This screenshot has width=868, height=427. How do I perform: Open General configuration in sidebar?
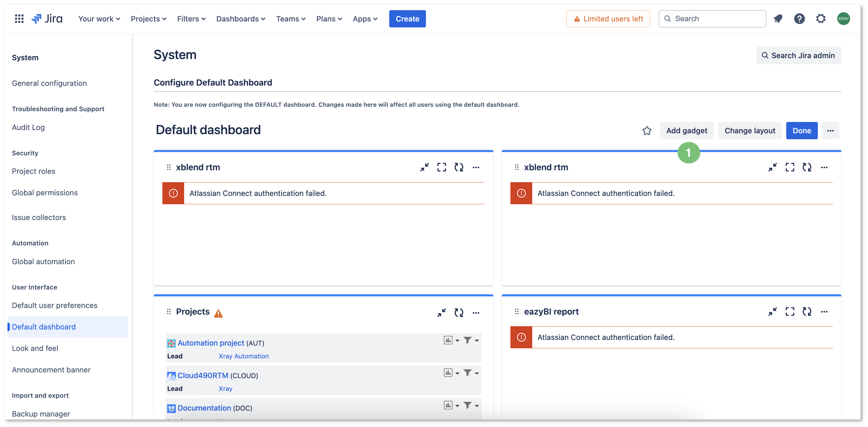pos(49,83)
